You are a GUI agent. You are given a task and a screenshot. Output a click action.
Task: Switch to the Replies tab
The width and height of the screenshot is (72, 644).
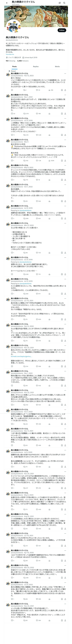(36, 67)
